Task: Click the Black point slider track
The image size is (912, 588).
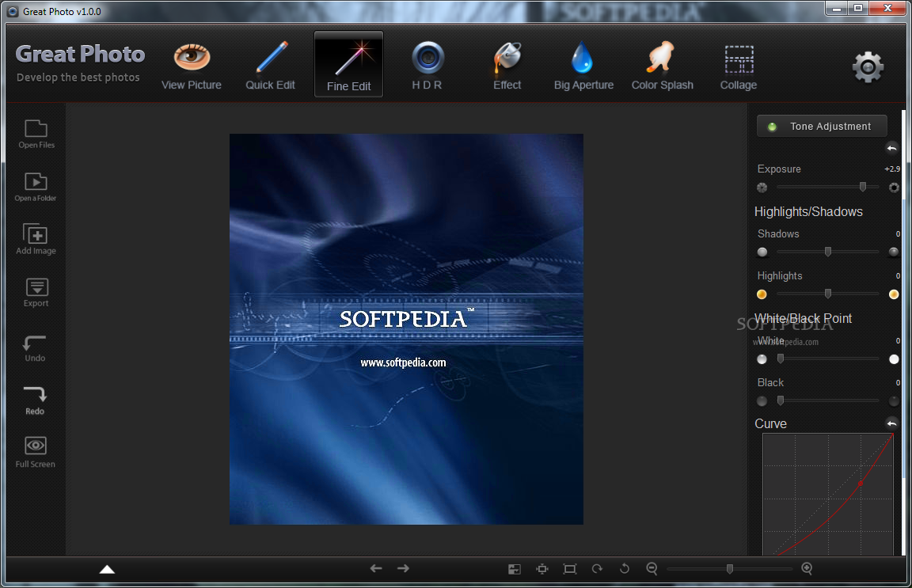Action: (827, 400)
